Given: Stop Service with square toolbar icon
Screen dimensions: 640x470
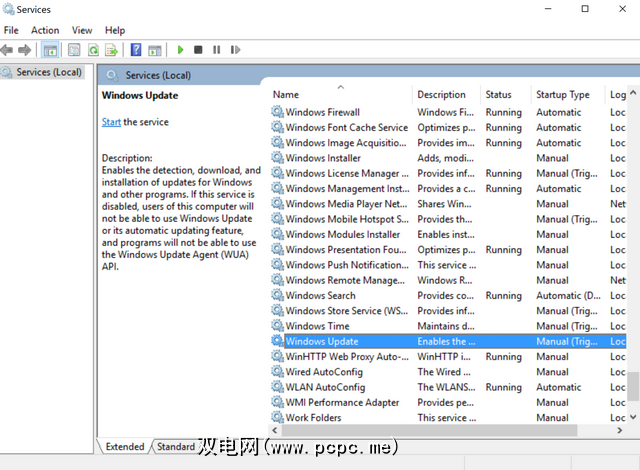Looking at the screenshot, I should point(198,50).
